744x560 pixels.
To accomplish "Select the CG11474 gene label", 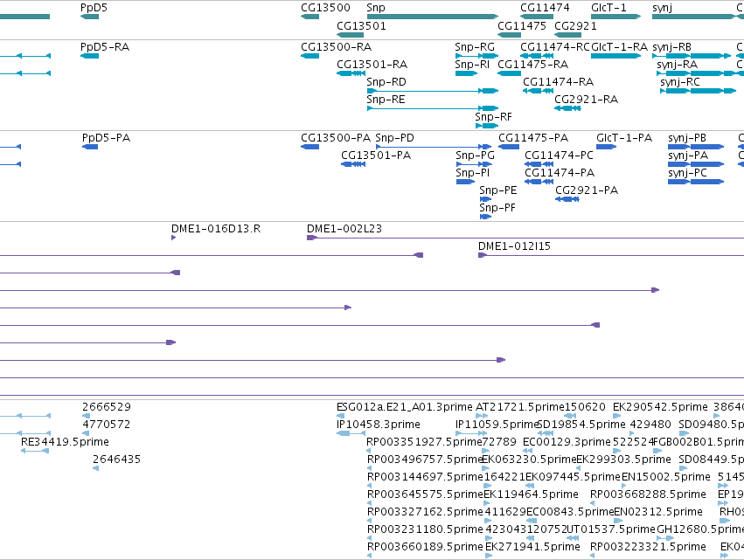I will click(545, 8).
